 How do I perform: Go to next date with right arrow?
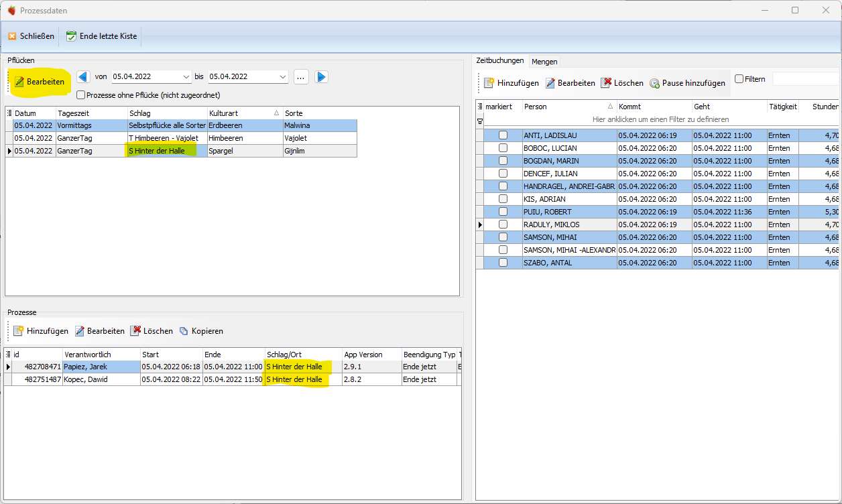[x=322, y=77]
